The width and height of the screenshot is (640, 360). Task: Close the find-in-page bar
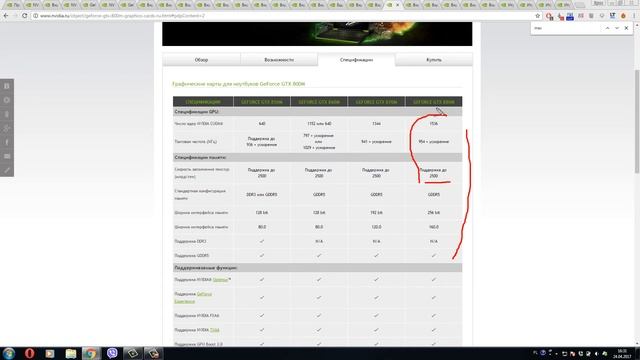[x=627, y=28]
